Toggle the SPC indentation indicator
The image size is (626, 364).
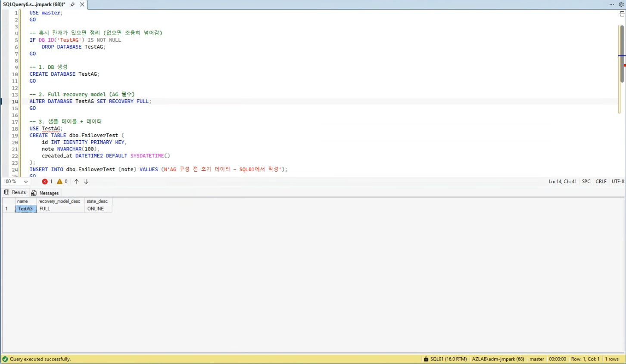point(586,182)
